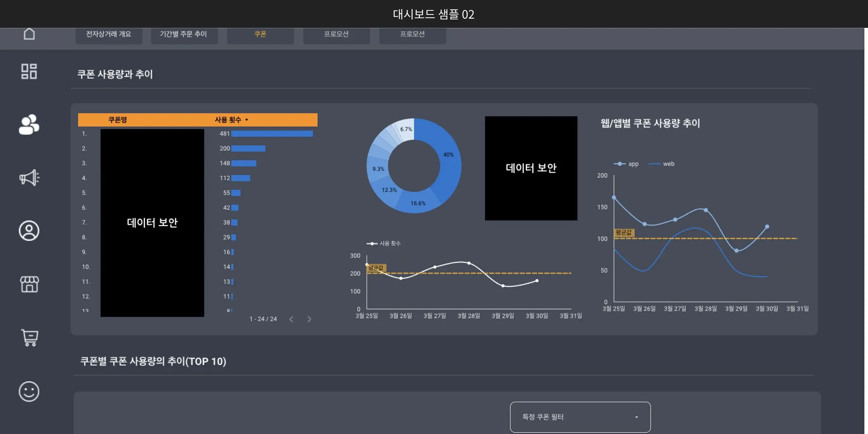The width and height of the screenshot is (868, 434).
Task: Click the 40% donut chart segment
Action: point(448,155)
